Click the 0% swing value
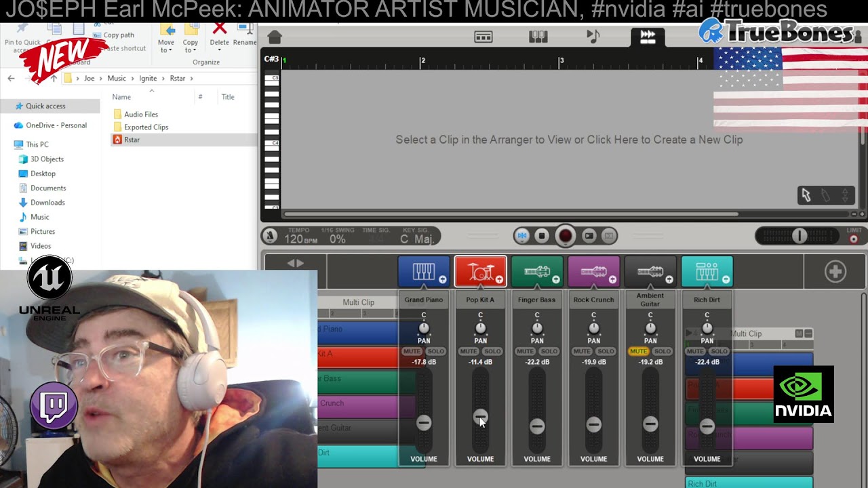868x488 pixels. click(x=338, y=239)
